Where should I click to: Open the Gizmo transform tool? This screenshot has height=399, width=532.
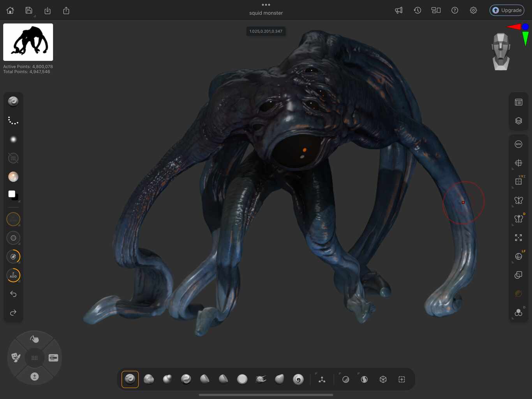click(x=322, y=379)
